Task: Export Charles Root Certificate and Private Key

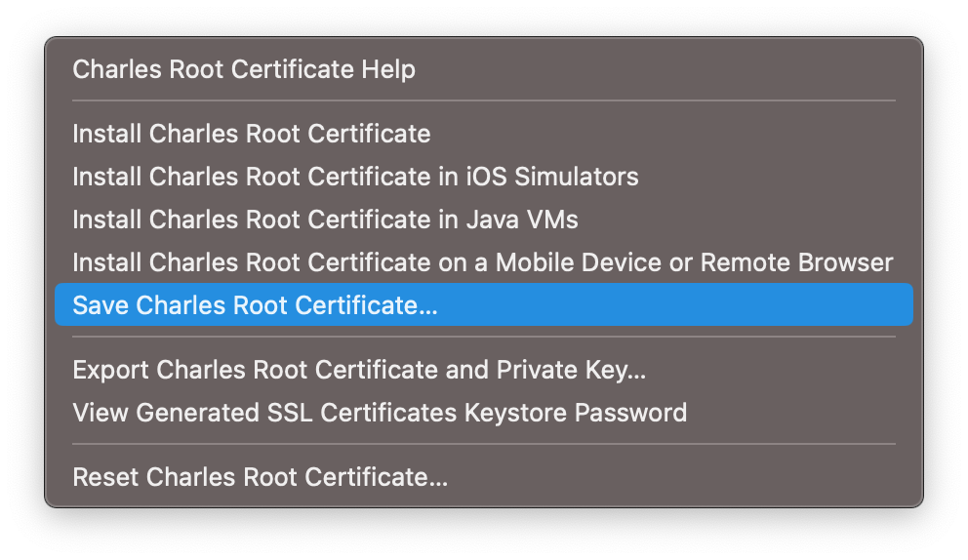Action: 484,370
